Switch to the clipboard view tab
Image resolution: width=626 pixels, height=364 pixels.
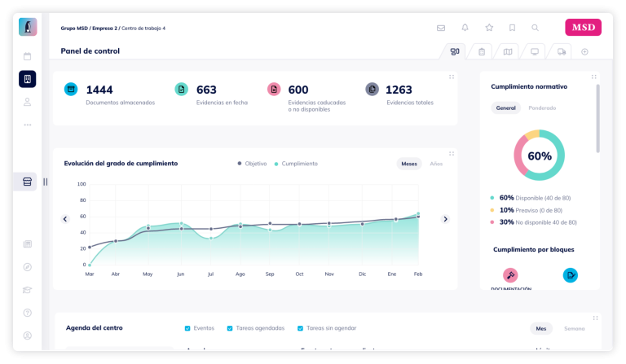[x=482, y=52]
